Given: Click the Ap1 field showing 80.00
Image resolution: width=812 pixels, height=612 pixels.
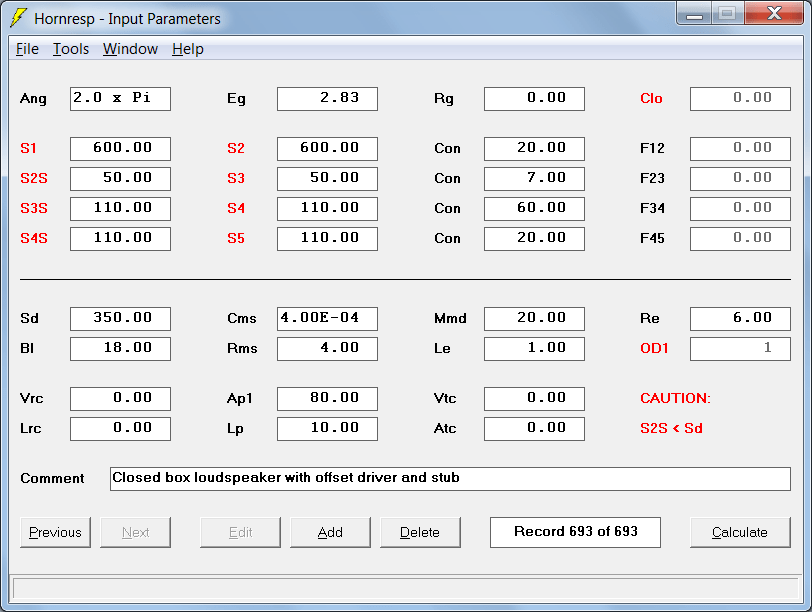Looking at the screenshot, I should pos(327,399).
